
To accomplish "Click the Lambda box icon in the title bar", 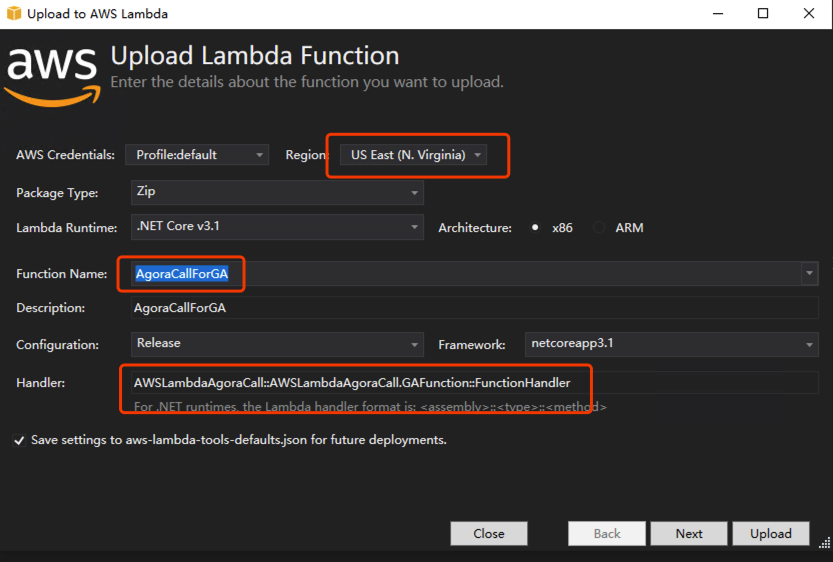I will 14,13.
